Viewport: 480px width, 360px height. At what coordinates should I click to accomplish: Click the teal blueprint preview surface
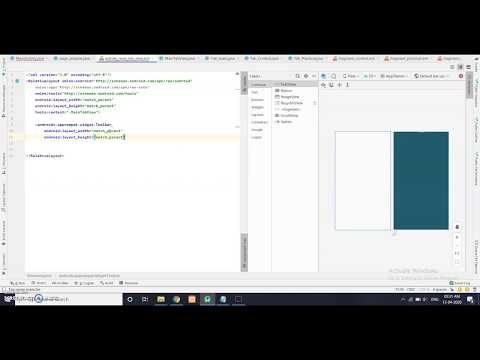pyautogui.click(x=421, y=180)
